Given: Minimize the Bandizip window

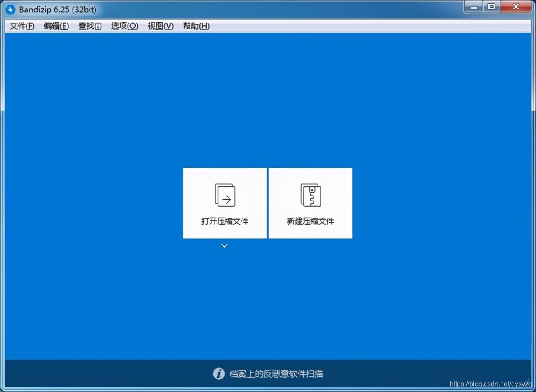Looking at the screenshot, I should tap(474, 7).
